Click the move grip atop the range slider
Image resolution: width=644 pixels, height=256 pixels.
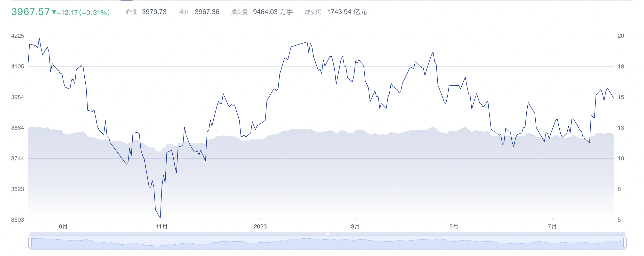[327, 234]
